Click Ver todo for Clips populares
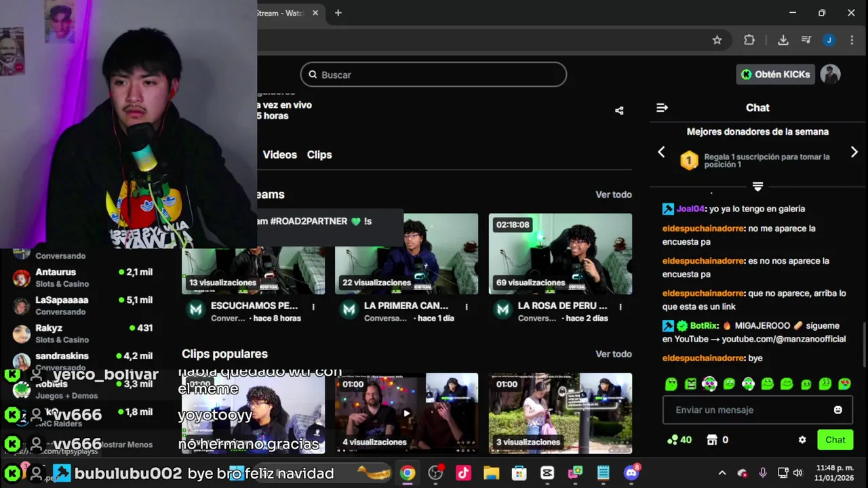 point(614,354)
